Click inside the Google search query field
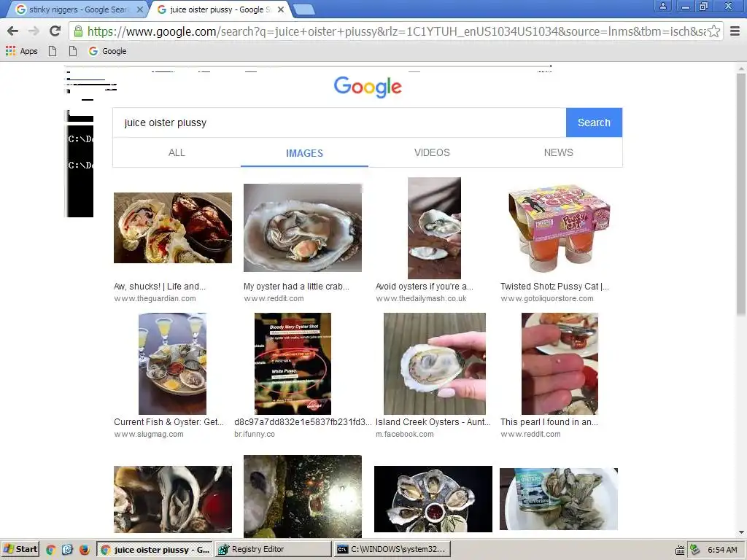 (x=339, y=122)
